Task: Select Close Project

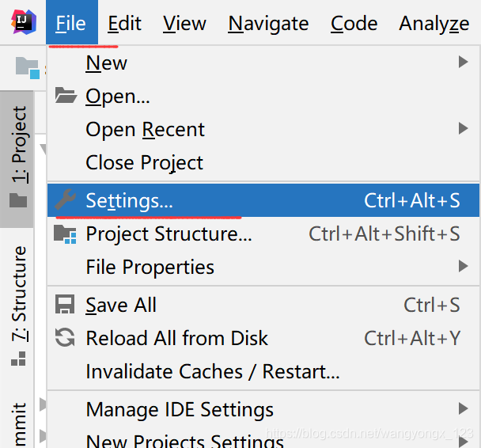Action: pyautogui.click(x=144, y=163)
